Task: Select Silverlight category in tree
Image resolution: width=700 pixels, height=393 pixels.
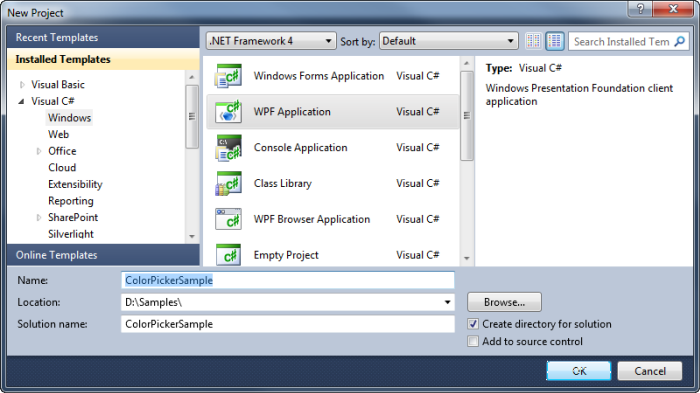Action: coord(71,234)
